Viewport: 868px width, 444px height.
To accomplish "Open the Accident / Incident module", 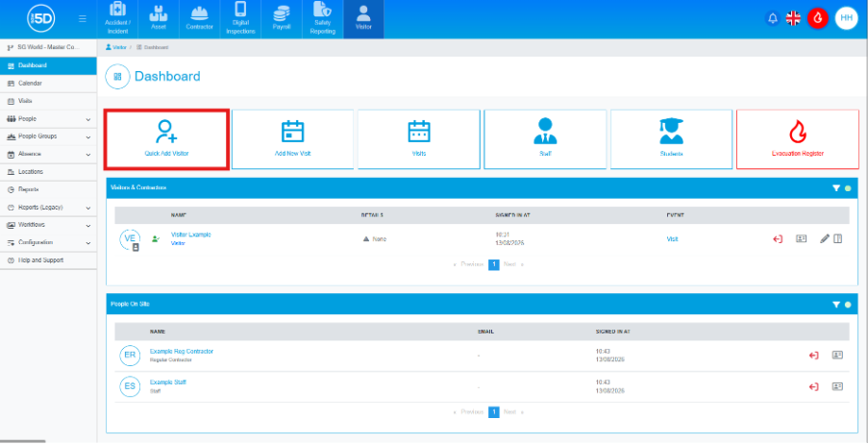I will tap(117, 19).
